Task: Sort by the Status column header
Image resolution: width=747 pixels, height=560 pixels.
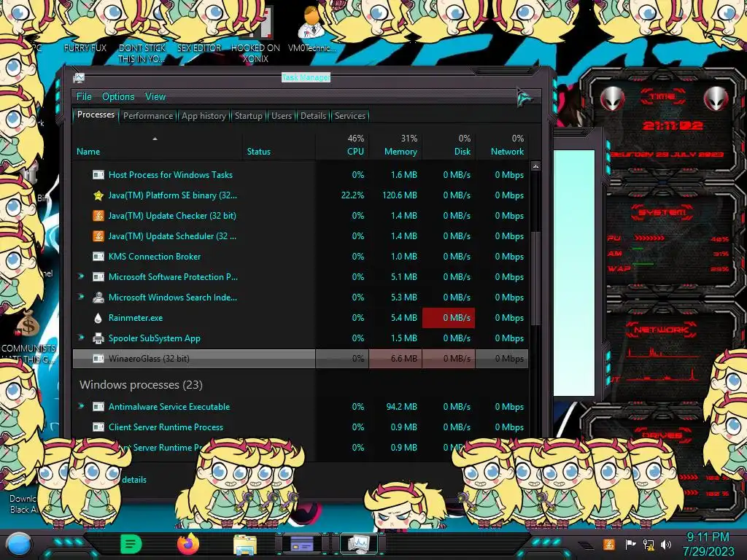Action: pyautogui.click(x=279, y=146)
